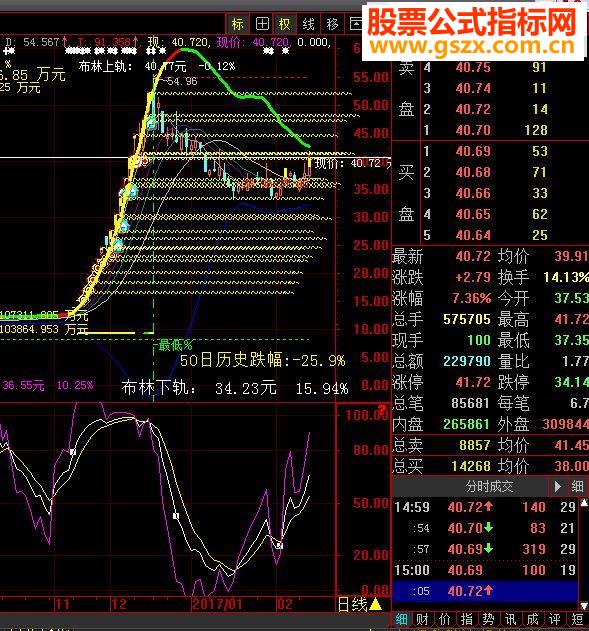Click the 分时成交 panel header
Screen dimensions: 589x631
pyautogui.click(x=490, y=487)
